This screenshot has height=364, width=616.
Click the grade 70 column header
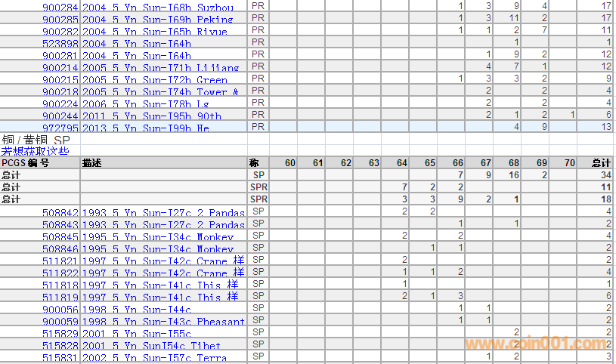[x=569, y=163]
